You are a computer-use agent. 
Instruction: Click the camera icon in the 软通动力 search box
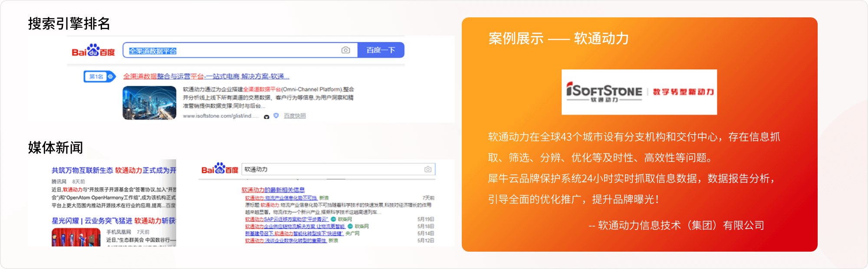pos(428,169)
